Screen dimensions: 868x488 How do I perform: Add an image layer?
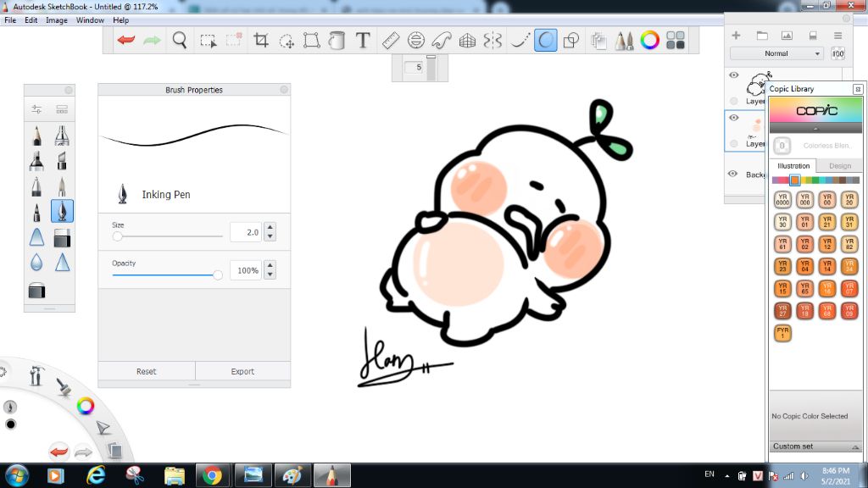tap(787, 36)
